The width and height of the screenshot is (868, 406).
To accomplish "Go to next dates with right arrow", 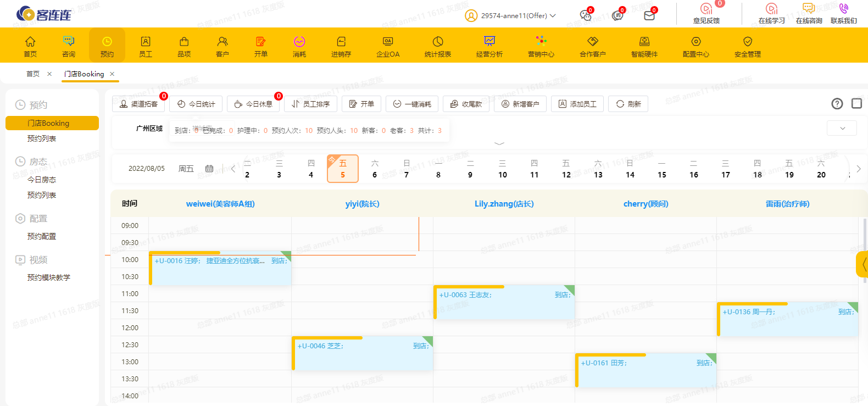I will pyautogui.click(x=858, y=169).
